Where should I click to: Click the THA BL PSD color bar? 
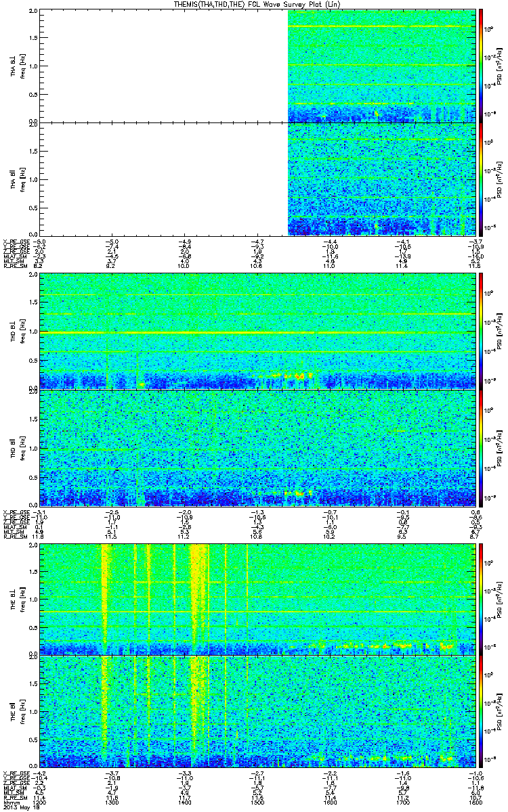(481, 66)
